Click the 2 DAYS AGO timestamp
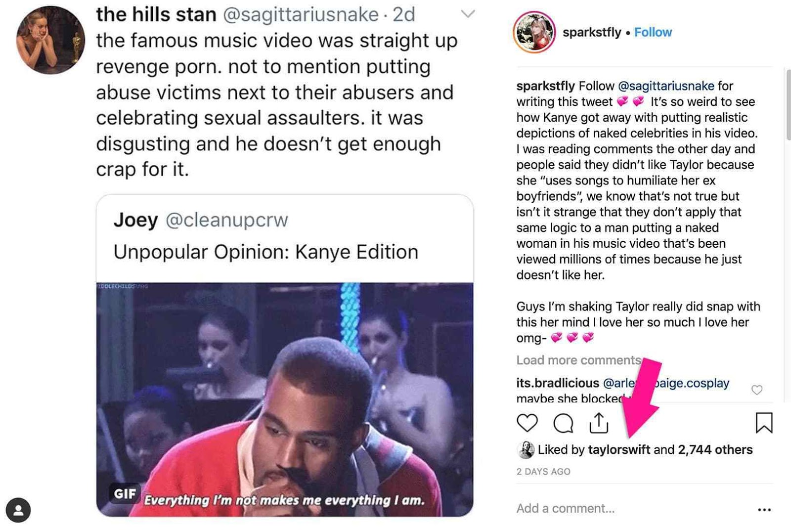Screen dimensions: 791x532 tap(543, 472)
